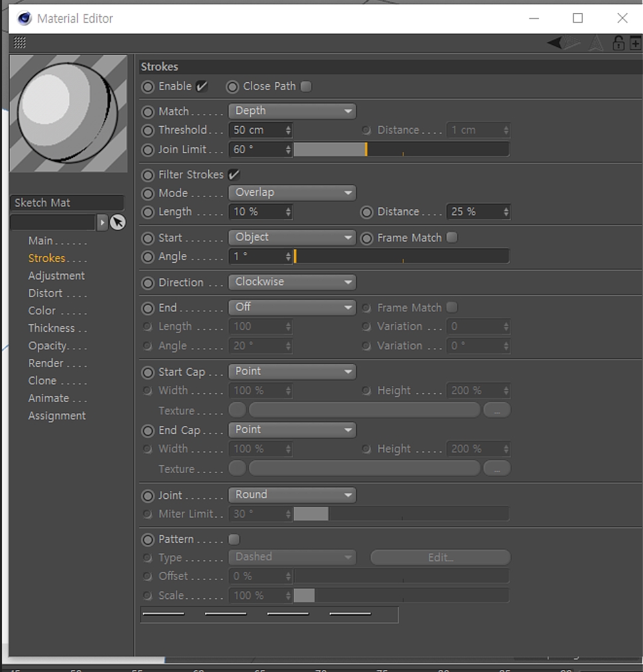Image resolution: width=643 pixels, height=672 pixels.
Task: Open the Match dropdown set to Depth
Action: pos(293,111)
